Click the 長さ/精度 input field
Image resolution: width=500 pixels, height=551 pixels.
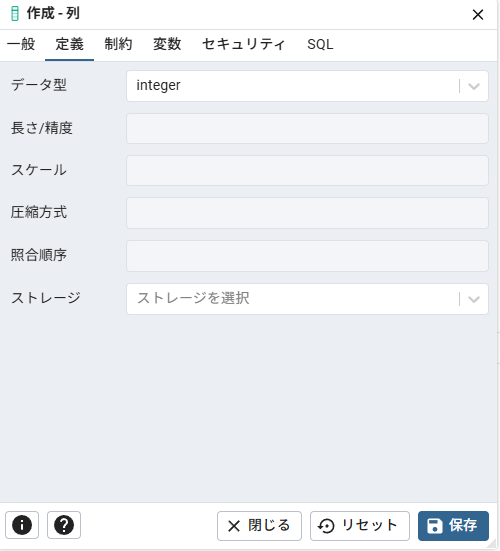(x=307, y=128)
